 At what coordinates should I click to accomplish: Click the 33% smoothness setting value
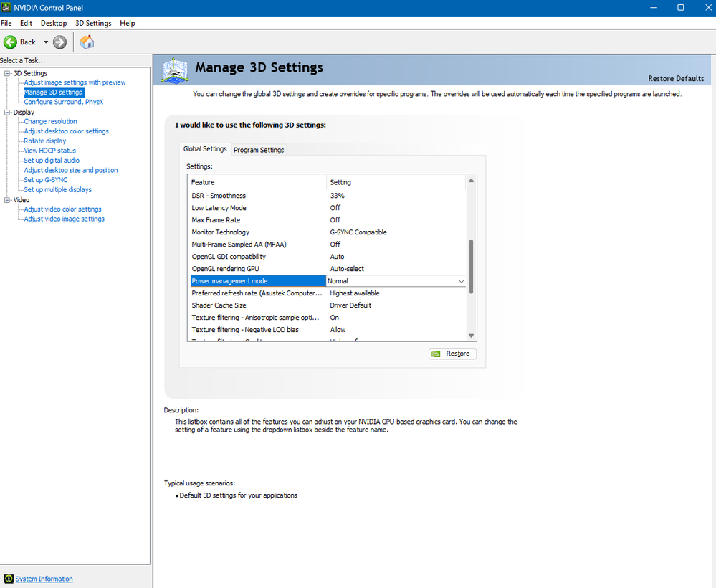[x=337, y=196]
